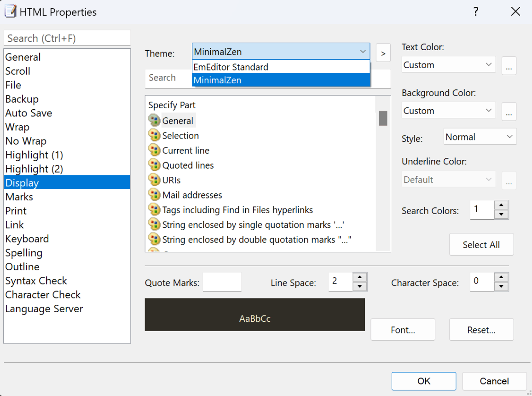532x396 pixels.
Task: Click the palette icon beside Selection
Action: [x=154, y=135]
